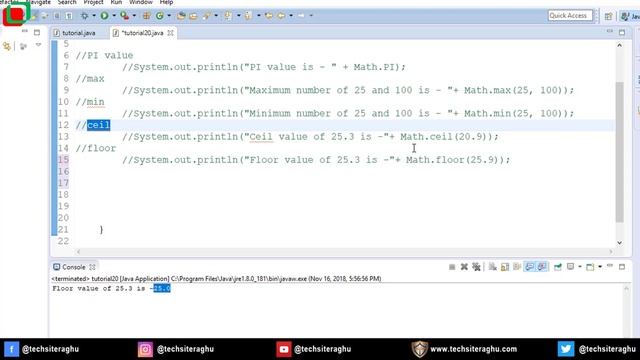The width and height of the screenshot is (640, 360).
Task: Close the *tutorial20.java editor tab
Action: 171,33
